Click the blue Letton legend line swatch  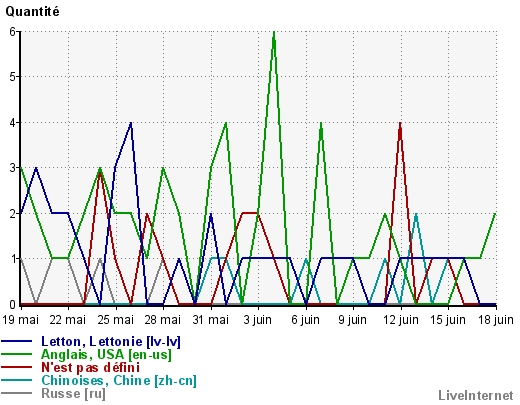coord(16,341)
